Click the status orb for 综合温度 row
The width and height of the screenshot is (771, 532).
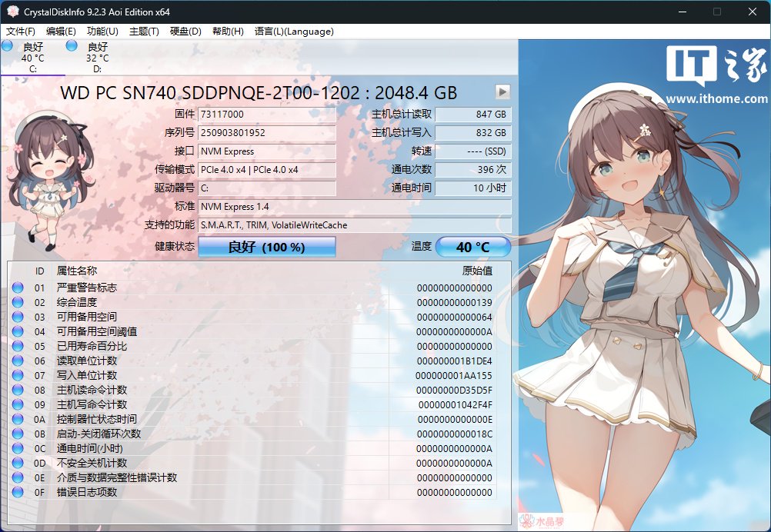tap(18, 302)
